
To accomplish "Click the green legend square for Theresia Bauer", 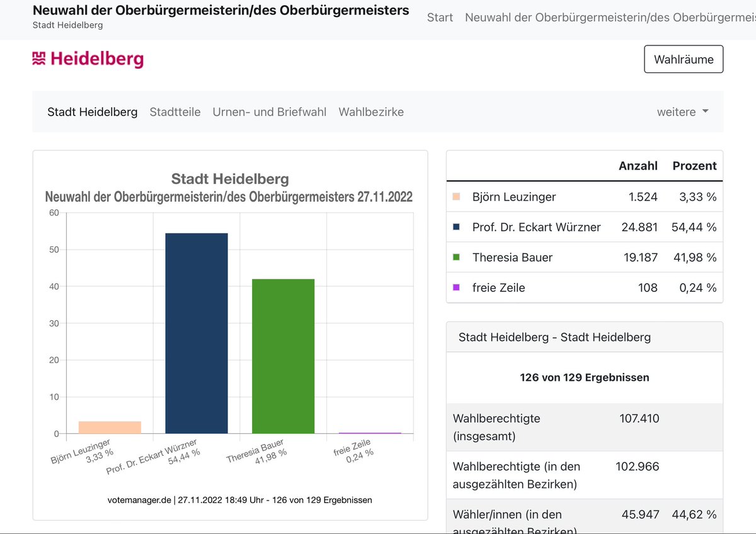I will (x=456, y=257).
